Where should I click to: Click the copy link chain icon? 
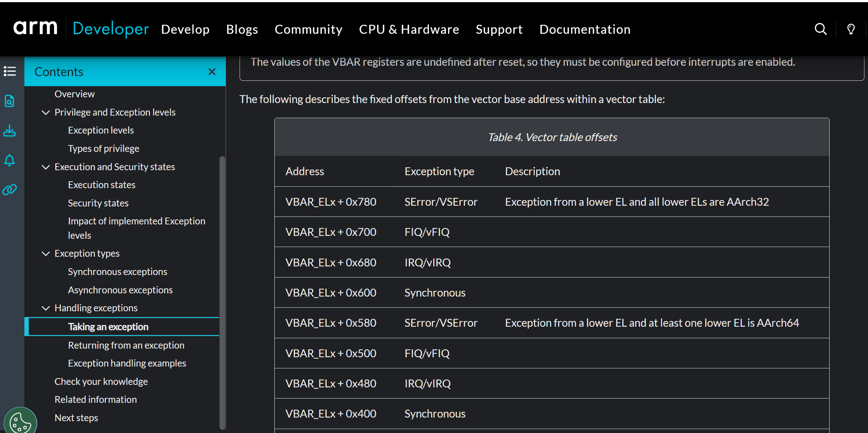click(10, 190)
